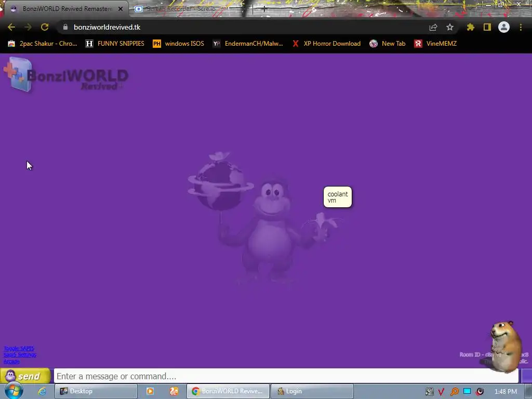Viewport: 532px width, 399px height.
Task: Open the extensions puzzle icon
Action: pyautogui.click(x=471, y=27)
